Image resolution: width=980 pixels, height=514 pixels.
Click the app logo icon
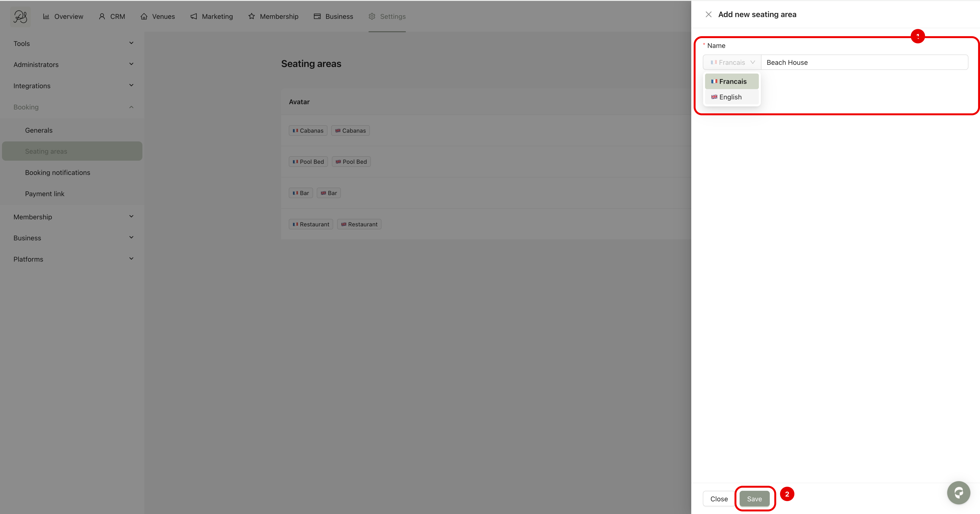click(20, 16)
